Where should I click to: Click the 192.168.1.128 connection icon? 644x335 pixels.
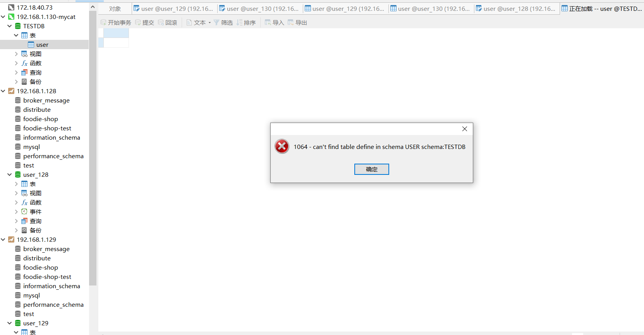(11, 91)
